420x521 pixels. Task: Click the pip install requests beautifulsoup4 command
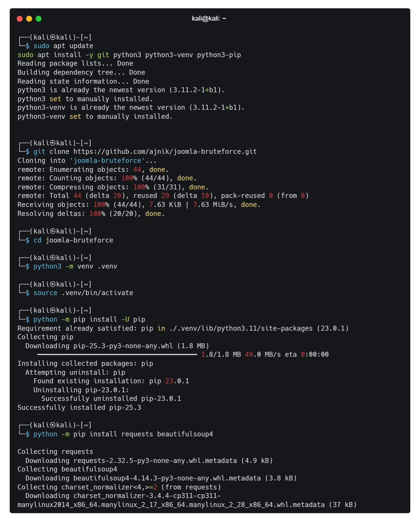point(123,434)
